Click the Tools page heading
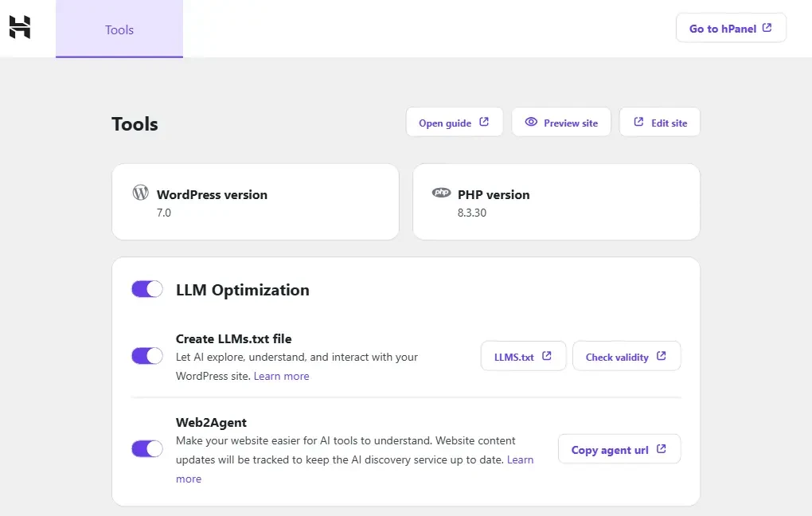Image resolution: width=812 pixels, height=516 pixels. pyautogui.click(x=135, y=123)
